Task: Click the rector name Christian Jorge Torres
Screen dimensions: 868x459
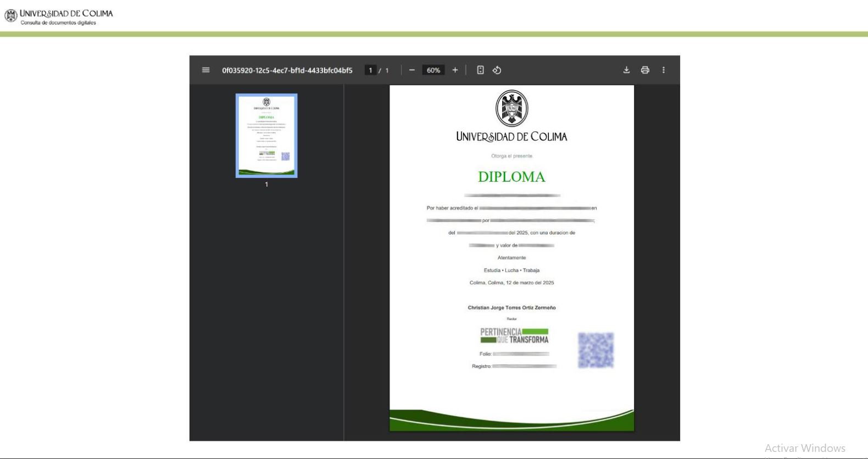Action: click(x=511, y=307)
